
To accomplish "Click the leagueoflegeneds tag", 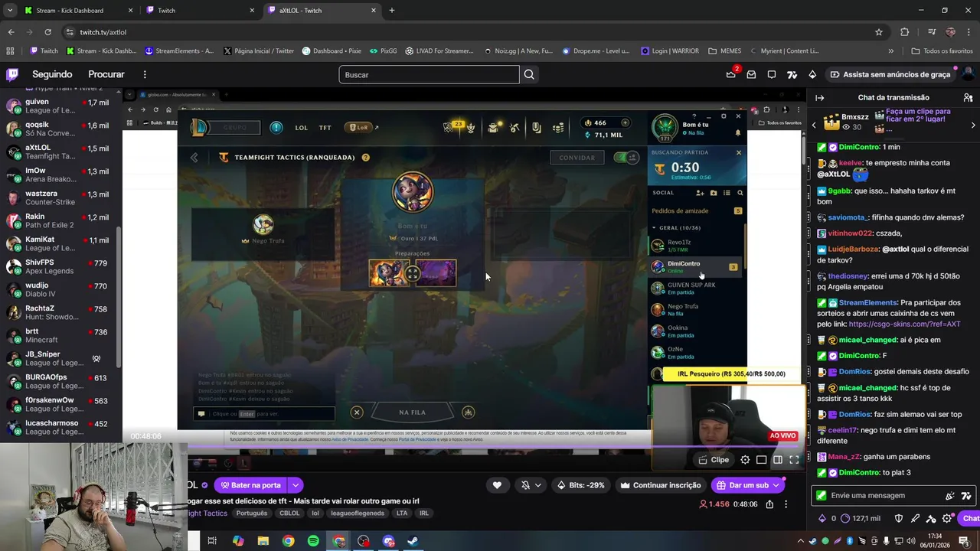I will click(x=359, y=514).
